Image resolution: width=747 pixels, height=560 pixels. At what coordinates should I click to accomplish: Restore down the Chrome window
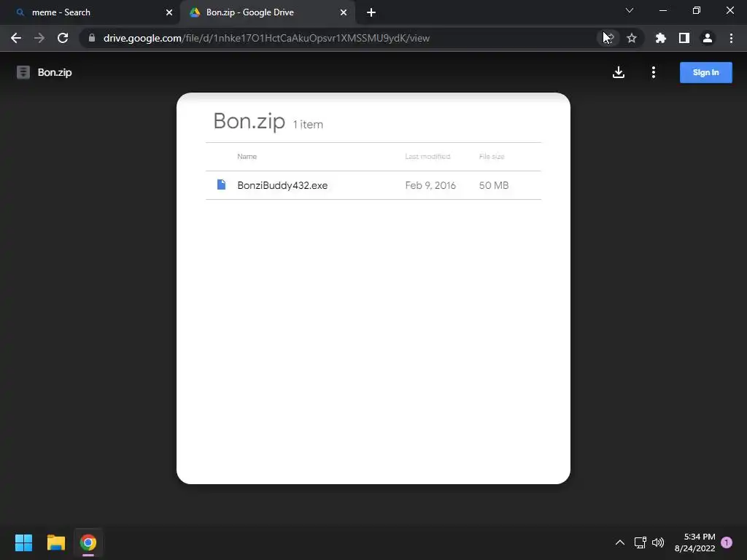(x=697, y=10)
